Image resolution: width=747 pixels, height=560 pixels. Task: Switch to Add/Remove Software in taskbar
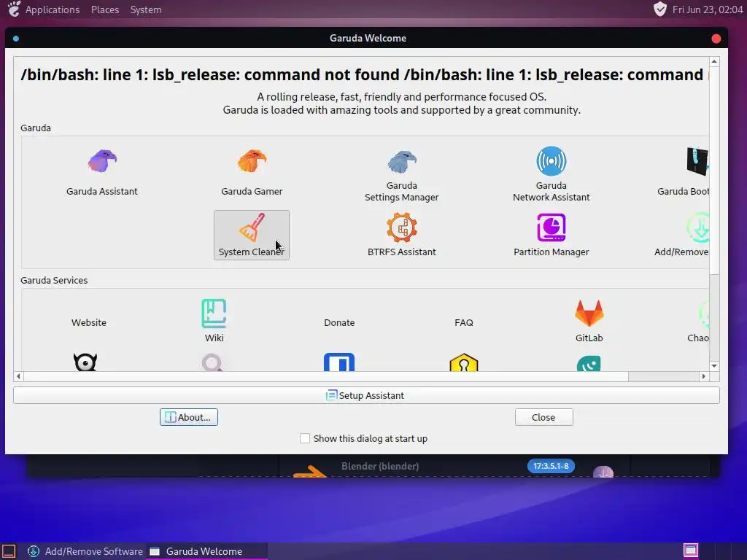[85, 551]
